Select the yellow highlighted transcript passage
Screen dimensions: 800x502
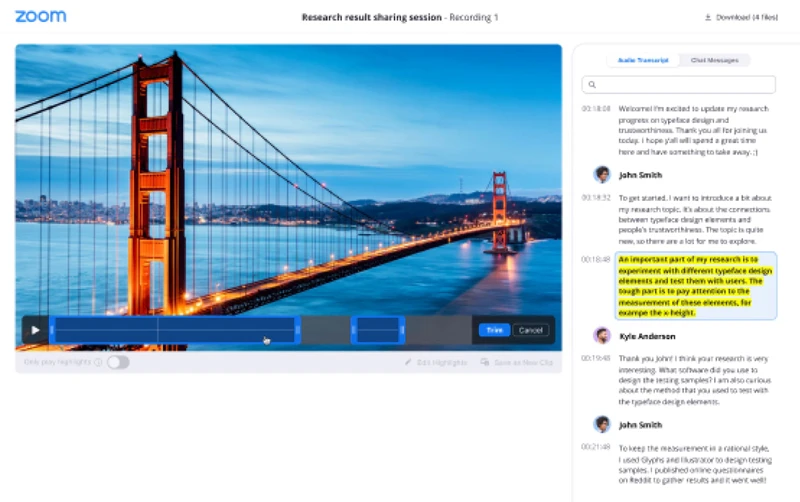pyautogui.click(x=695, y=286)
